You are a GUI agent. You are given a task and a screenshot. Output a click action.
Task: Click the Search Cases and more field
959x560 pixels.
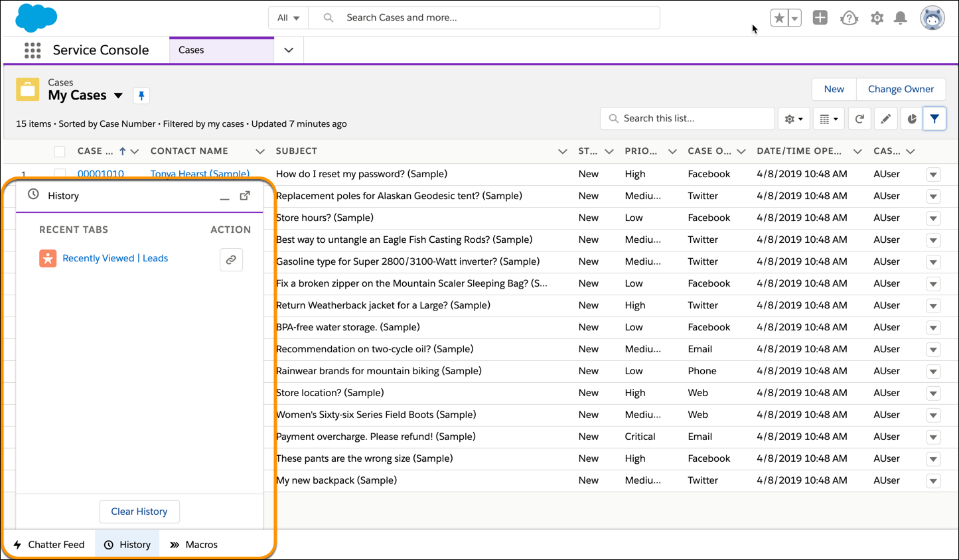484,18
